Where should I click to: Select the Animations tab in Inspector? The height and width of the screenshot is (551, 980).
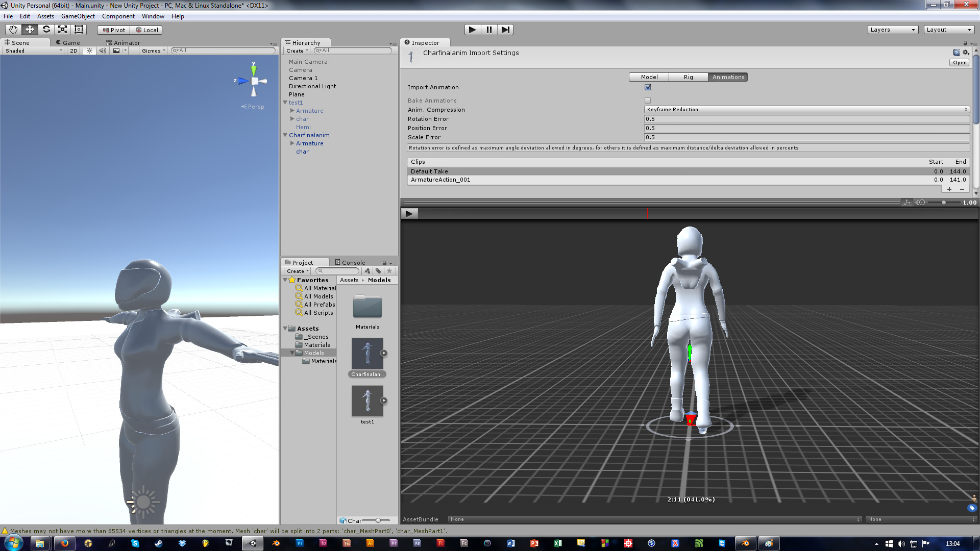tap(728, 77)
